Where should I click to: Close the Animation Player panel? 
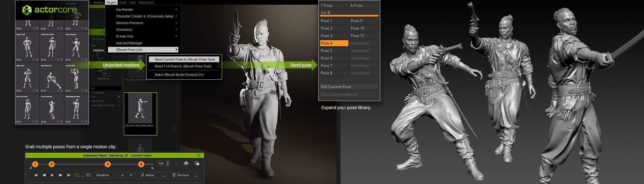click(x=199, y=156)
